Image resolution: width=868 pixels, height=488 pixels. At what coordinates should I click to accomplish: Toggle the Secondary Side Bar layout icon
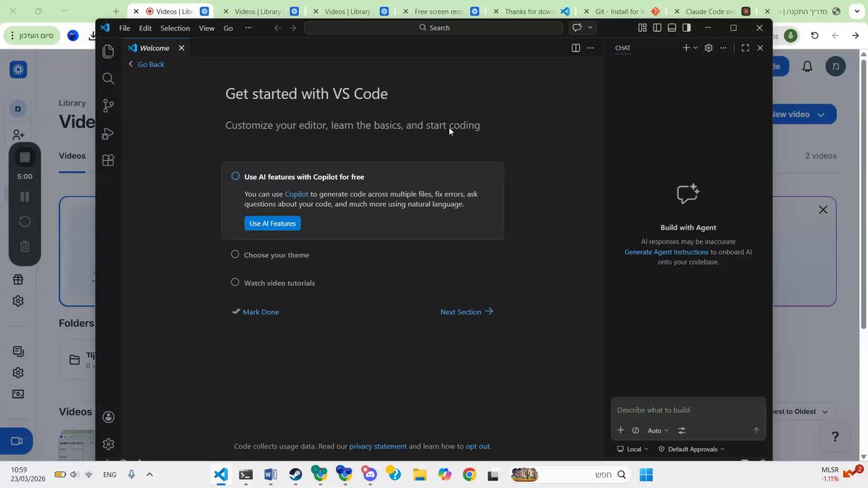[x=687, y=28]
